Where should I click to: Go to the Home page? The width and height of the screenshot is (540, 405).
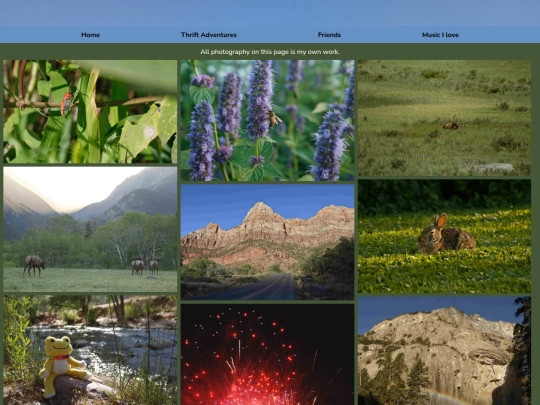90,35
